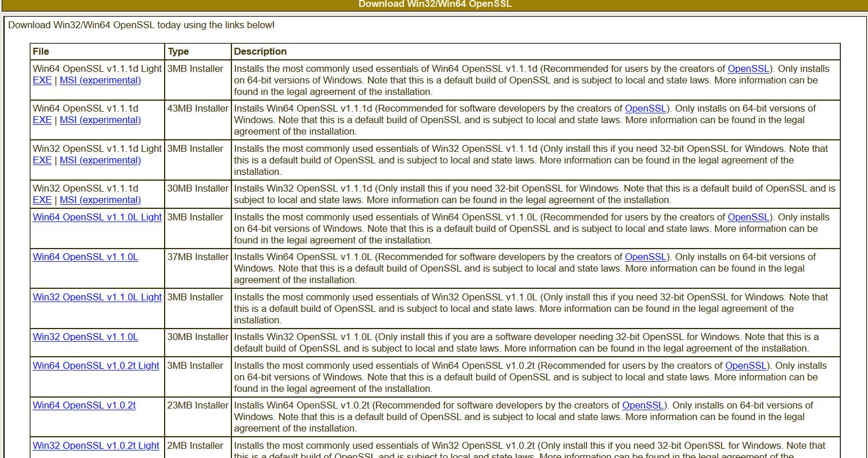Click EXE link under Win64 OpenSSL v1.1.1d
868x458 pixels.
point(42,120)
